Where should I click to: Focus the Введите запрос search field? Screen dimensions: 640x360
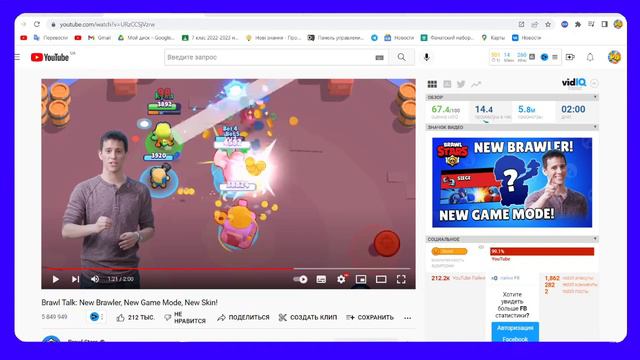point(269,57)
